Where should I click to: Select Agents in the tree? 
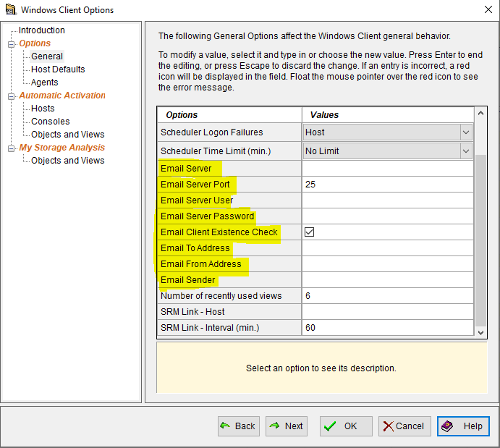(45, 83)
